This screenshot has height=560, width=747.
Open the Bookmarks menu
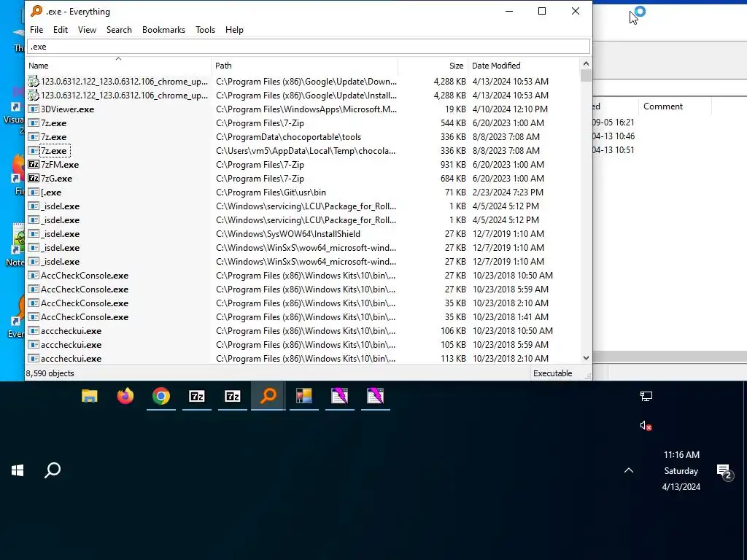[x=164, y=29]
